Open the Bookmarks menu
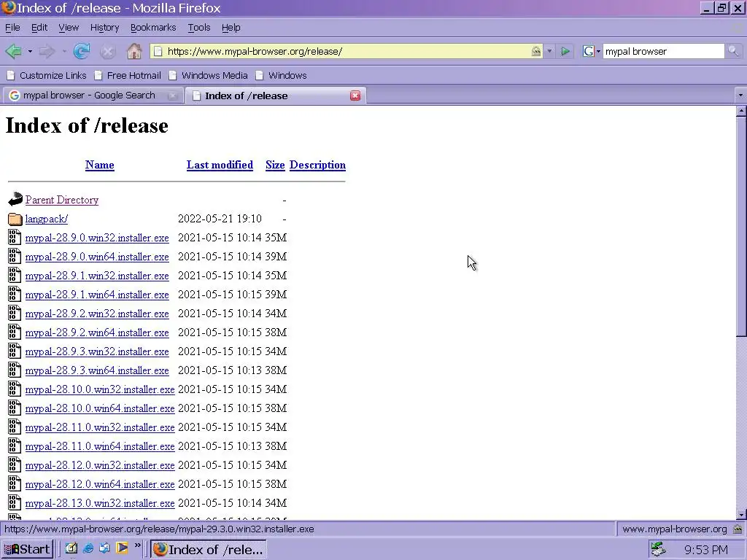 [153, 28]
